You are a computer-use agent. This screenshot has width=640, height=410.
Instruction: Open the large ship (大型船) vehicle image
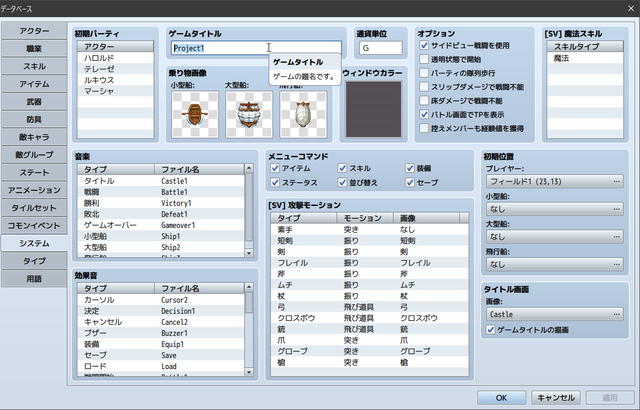pyautogui.click(x=249, y=115)
